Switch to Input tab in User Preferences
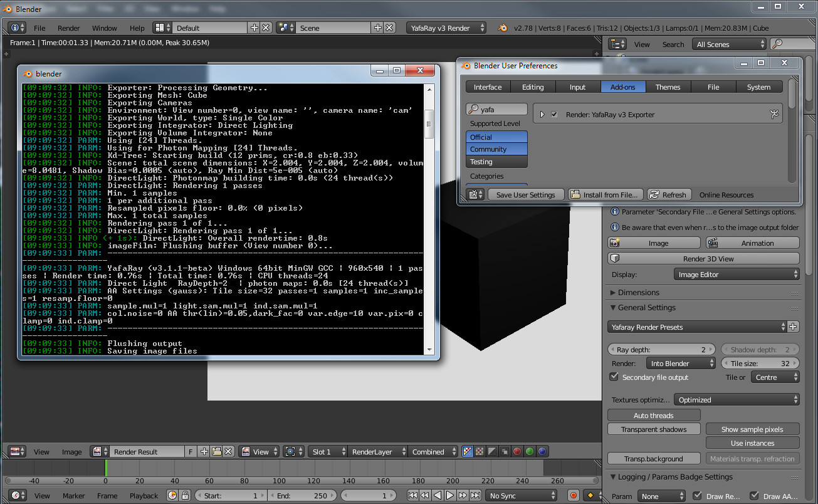818x504 pixels. 578,87
